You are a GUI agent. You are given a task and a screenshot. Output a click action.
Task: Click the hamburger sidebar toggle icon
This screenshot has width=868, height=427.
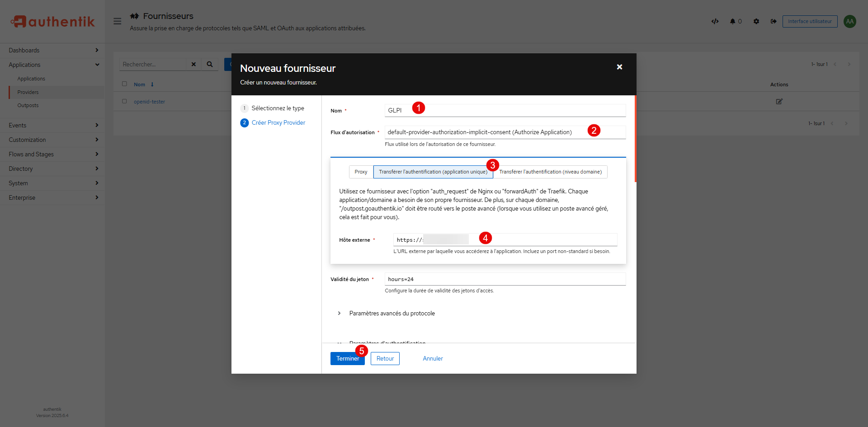[117, 21]
